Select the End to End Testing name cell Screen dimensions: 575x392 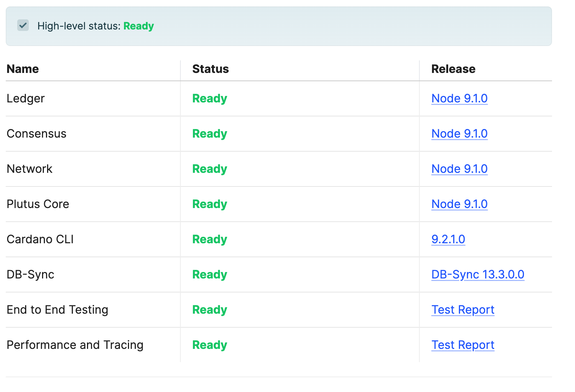tap(57, 310)
